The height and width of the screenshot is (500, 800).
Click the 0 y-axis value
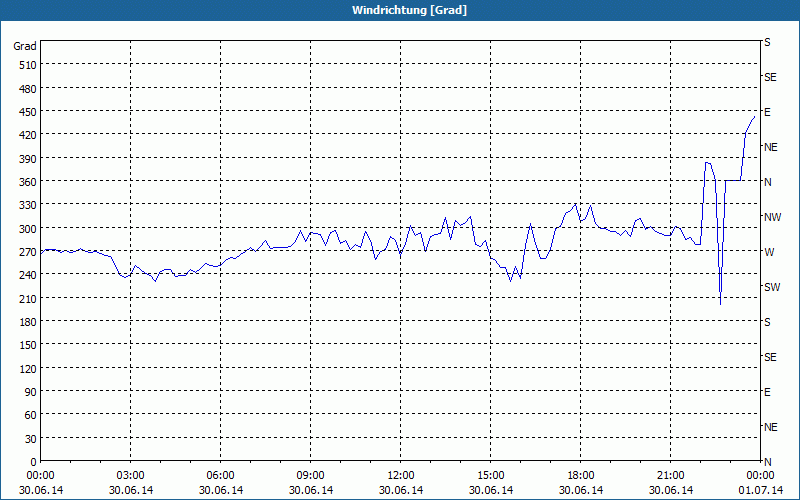(34, 462)
